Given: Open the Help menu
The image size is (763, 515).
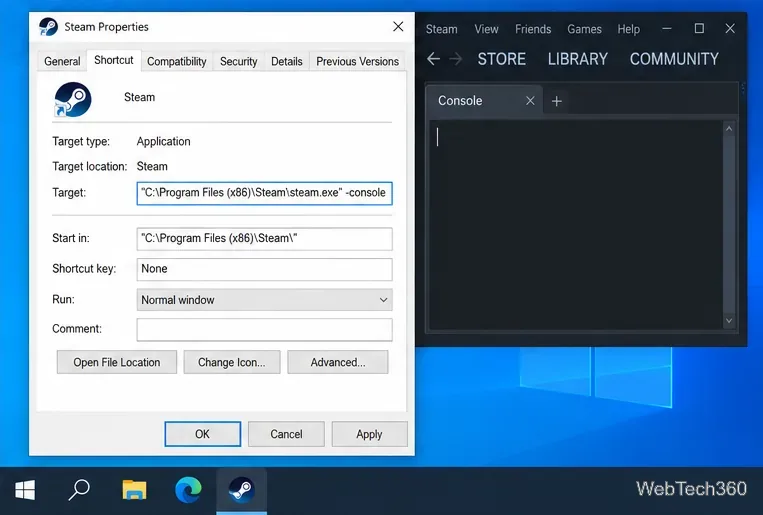Looking at the screenshot, I should tap(629, 29).
